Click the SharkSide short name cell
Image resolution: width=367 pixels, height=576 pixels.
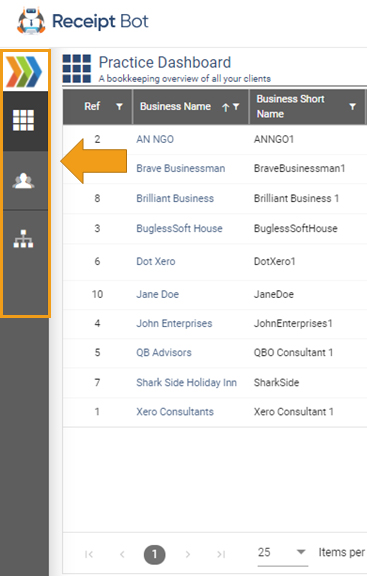click(276, 382)
